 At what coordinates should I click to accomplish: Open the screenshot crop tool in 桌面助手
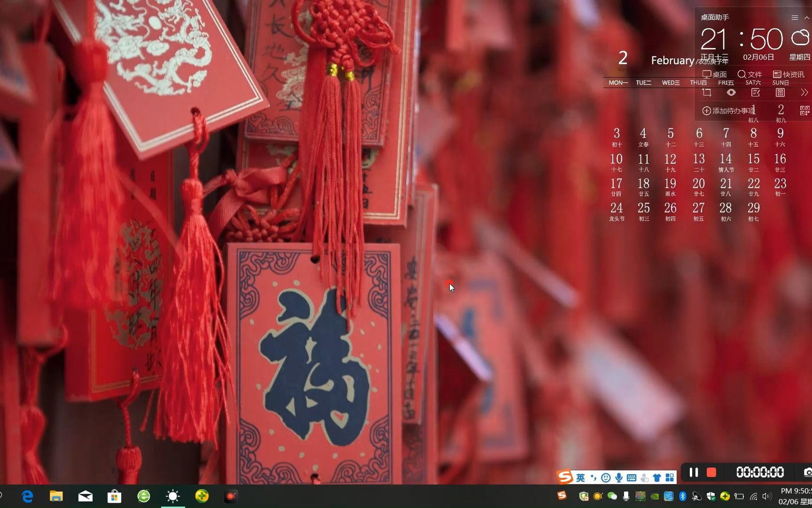pos(707,92)
